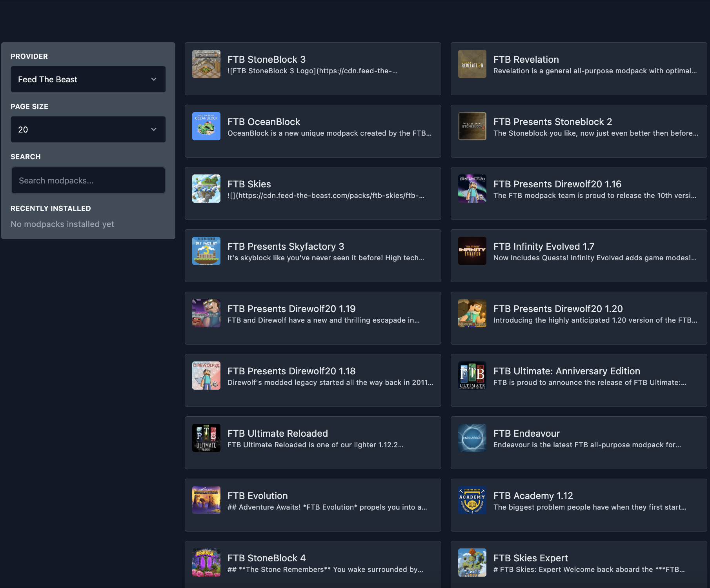710x588 pixels.
Task: Click the FTB OceanBlock pack icon
Action: click(206, 126)
